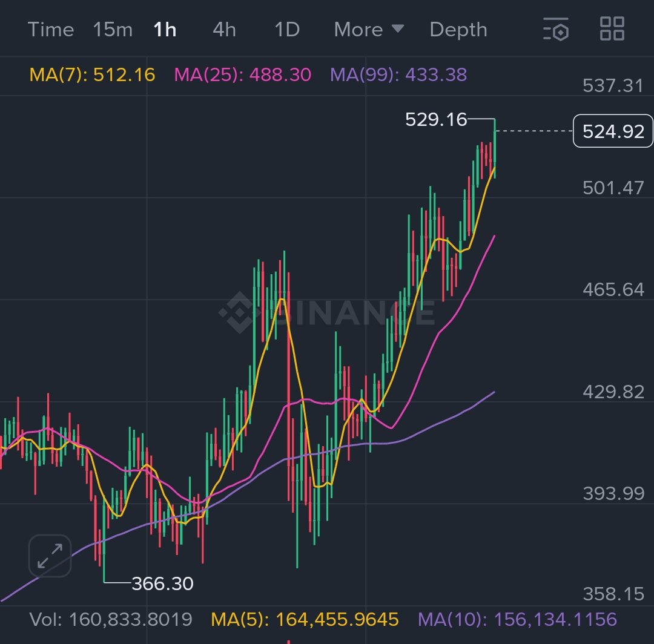Select the Time line chart option
The height and width of the screenshot is (644, 654).
coord(51,30)
